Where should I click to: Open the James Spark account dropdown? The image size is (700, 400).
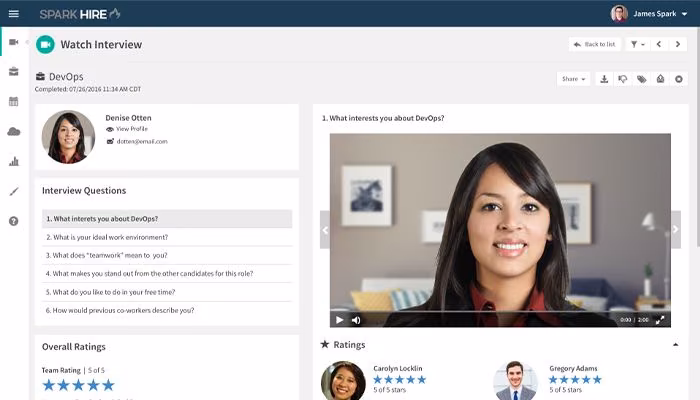coord(684,14)
